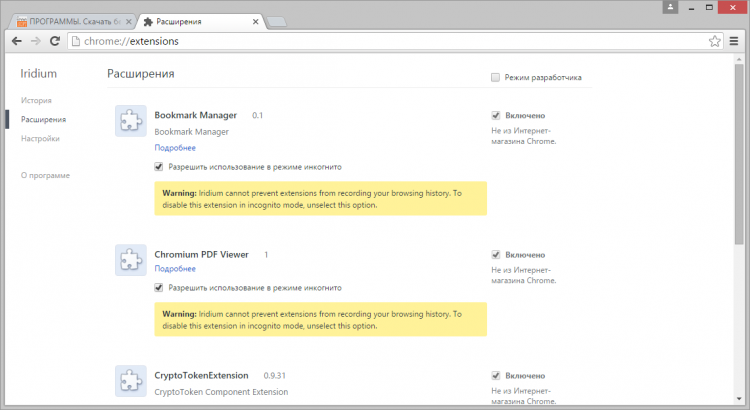
Task: Open Подробнее link under Bookmark Manager
Action: pyautogui.click(x=175, y=148)
